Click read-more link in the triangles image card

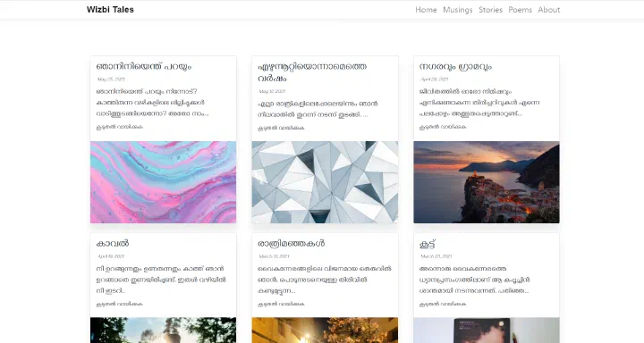pos(281,128)
